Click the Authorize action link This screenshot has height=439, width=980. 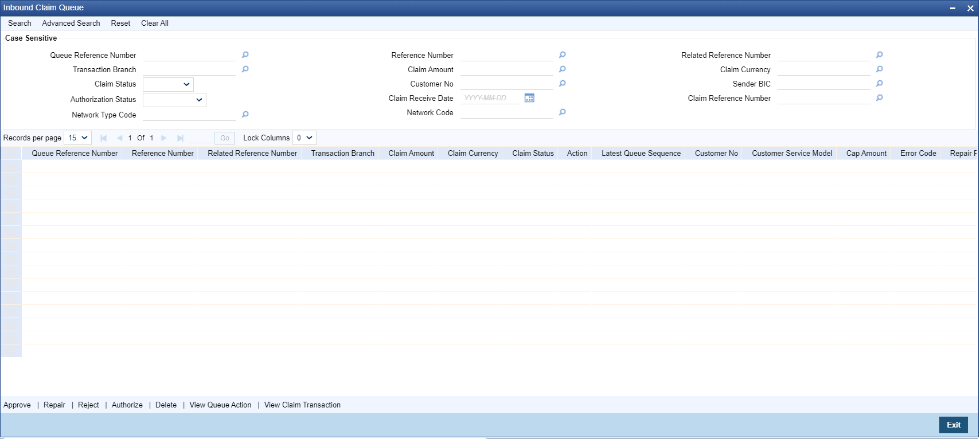pos(127,405)
